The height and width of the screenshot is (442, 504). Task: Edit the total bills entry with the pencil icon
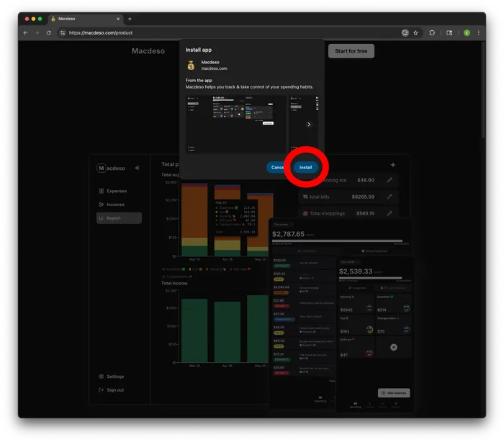coord(390,197)
